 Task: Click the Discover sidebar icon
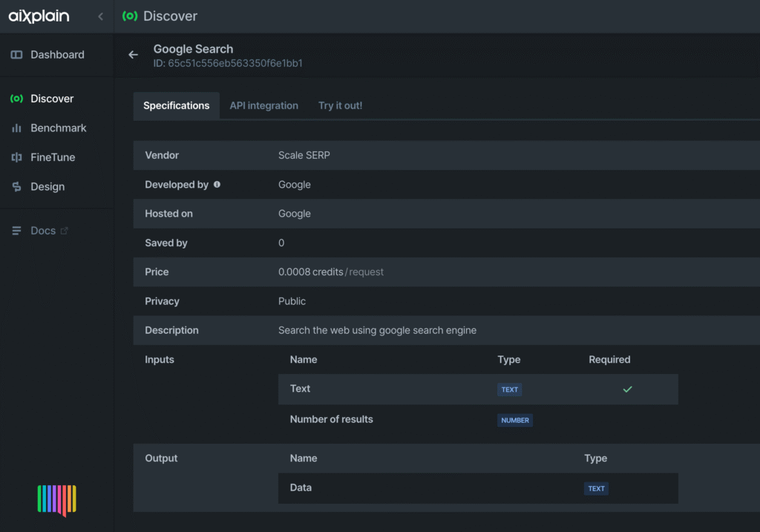(16, 99)
